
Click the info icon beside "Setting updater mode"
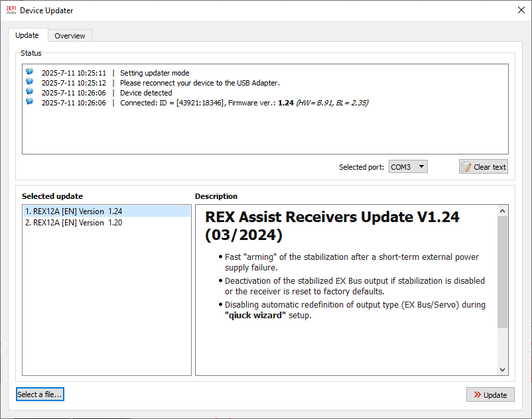29,71
